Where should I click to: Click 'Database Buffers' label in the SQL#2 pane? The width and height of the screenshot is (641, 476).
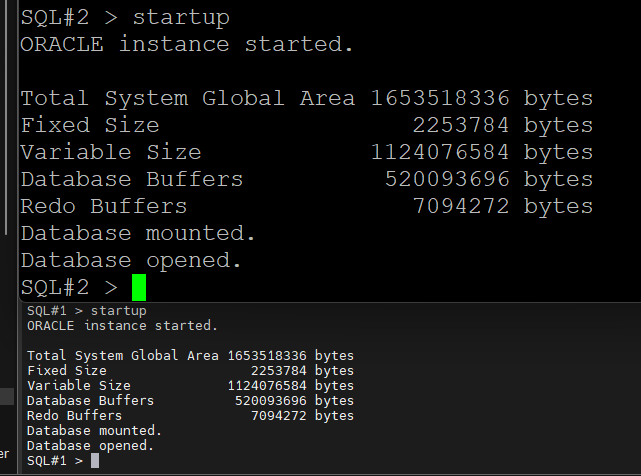pos(132,179)
